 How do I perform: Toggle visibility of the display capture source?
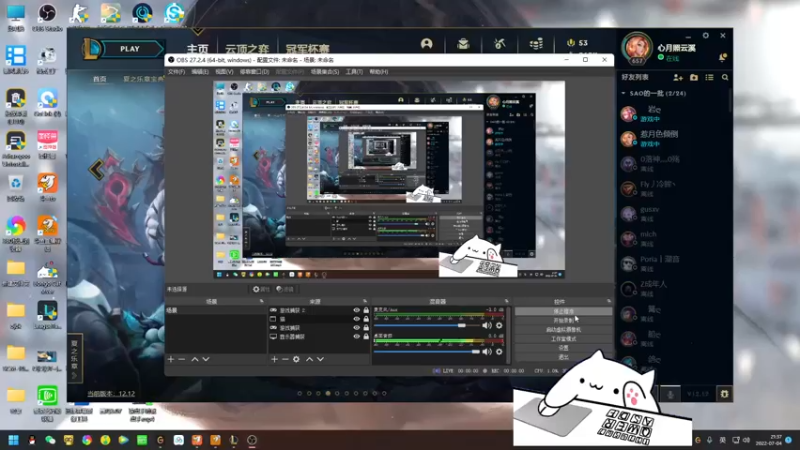(x=357, y=336)
